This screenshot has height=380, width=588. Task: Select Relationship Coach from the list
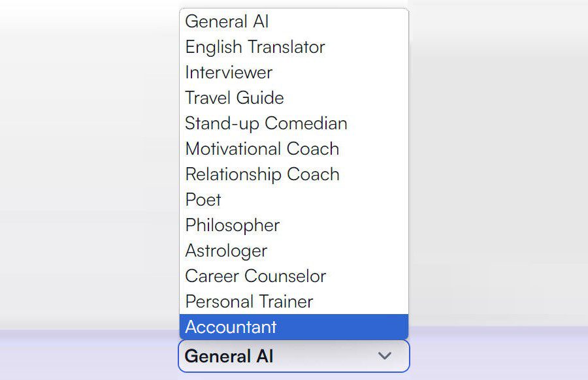[263, 174]
